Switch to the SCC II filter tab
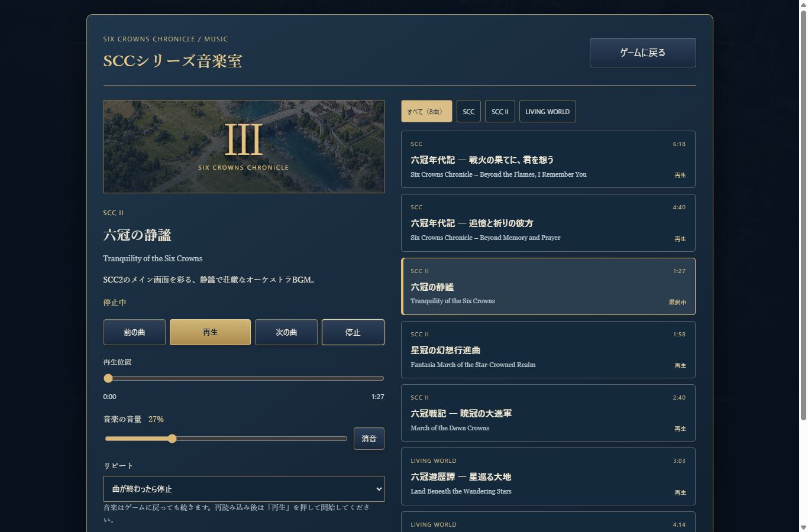Screen dimensions: 808x532 pyautogui.click(x=500, y=111)
